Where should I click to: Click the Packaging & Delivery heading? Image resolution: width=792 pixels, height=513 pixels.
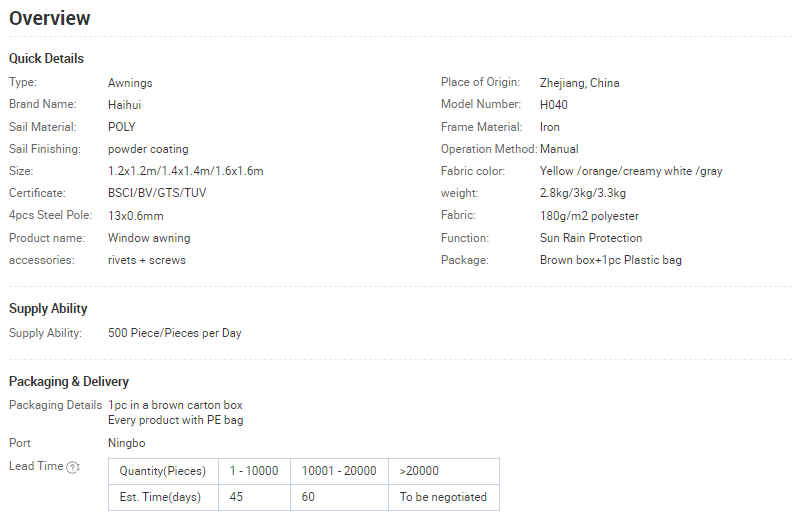point(69,381)
